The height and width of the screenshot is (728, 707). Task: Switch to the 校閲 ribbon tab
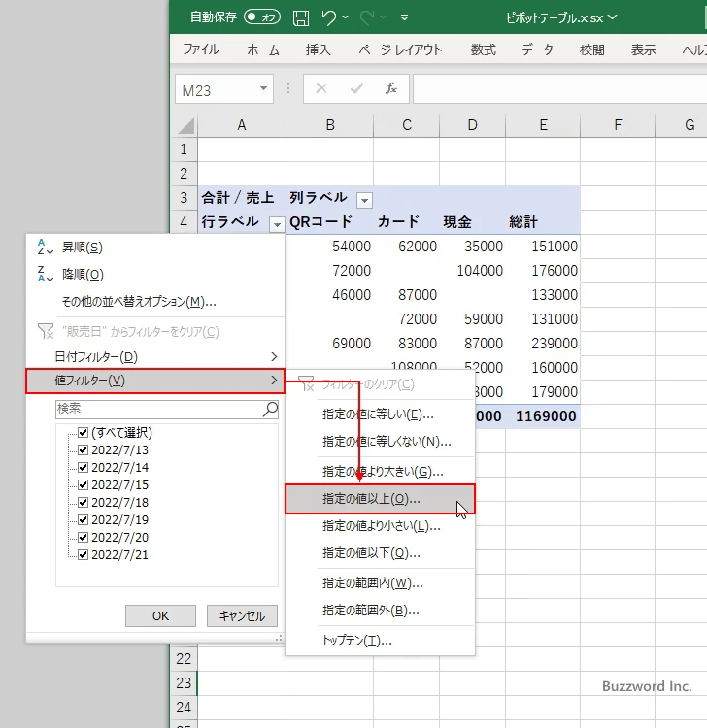click(x=591, y=50)
